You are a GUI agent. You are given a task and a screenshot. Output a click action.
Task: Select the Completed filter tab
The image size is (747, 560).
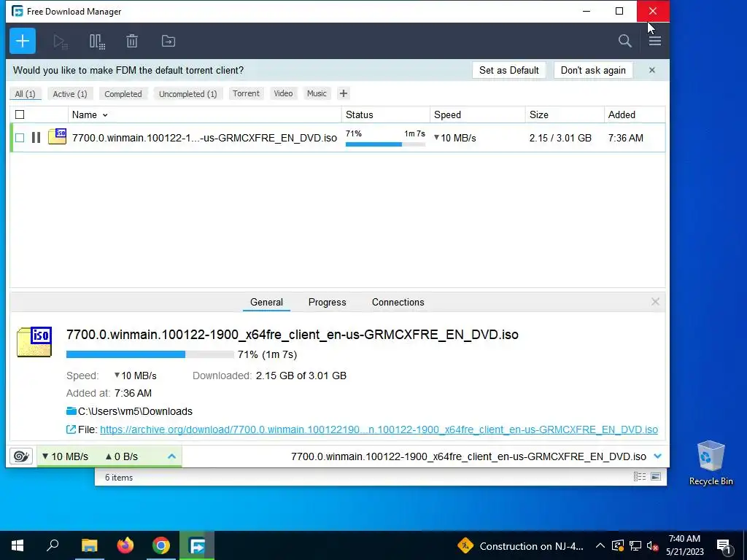[x=123, y=94]
